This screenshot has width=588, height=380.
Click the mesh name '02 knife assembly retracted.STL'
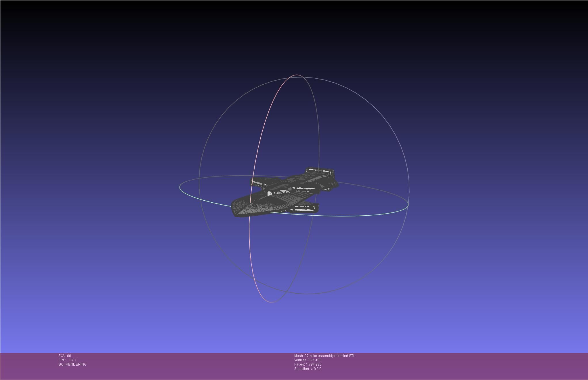330,356
